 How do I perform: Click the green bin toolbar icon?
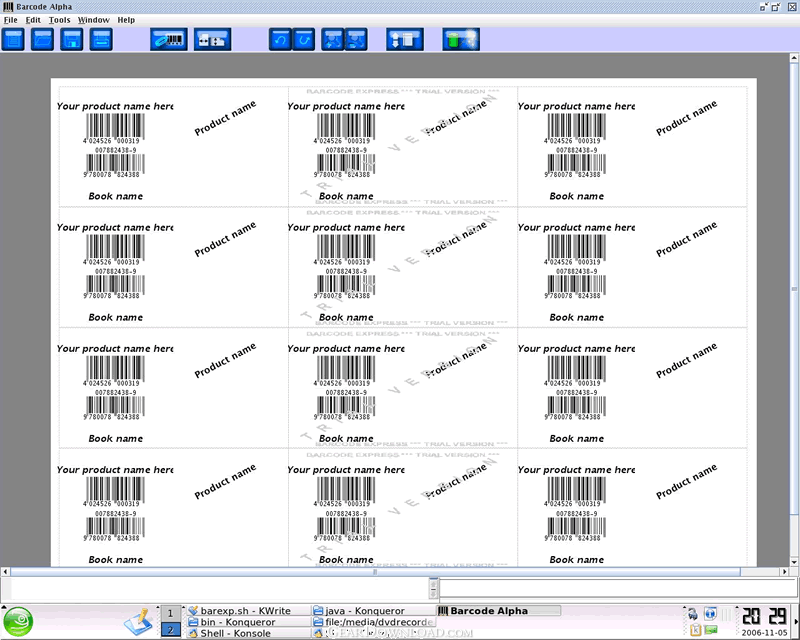461,39
